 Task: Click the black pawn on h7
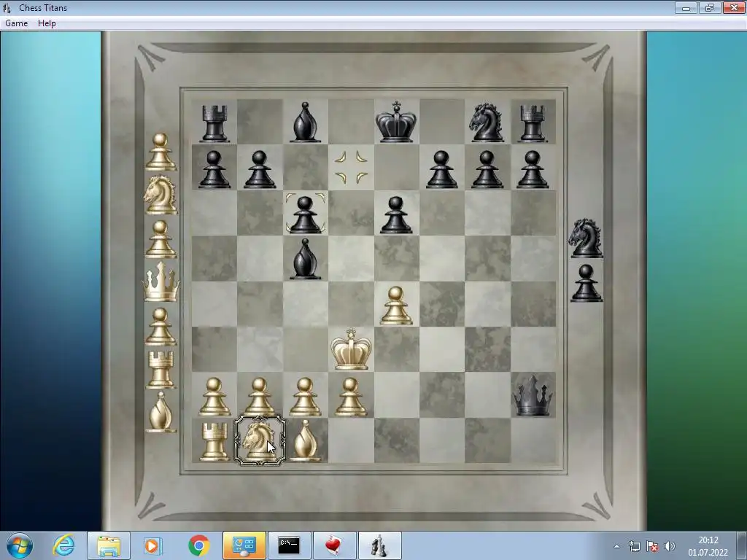point(533,169)
